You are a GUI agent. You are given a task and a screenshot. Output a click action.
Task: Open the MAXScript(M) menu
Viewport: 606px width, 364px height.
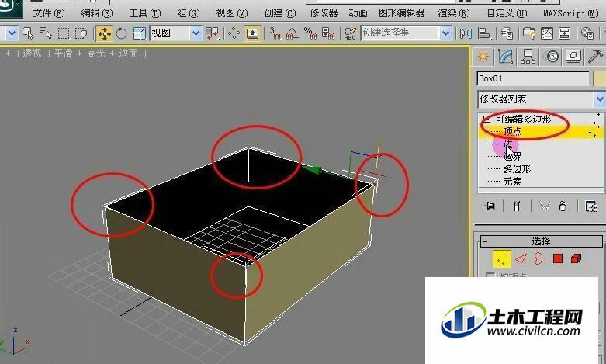(571, 13)
